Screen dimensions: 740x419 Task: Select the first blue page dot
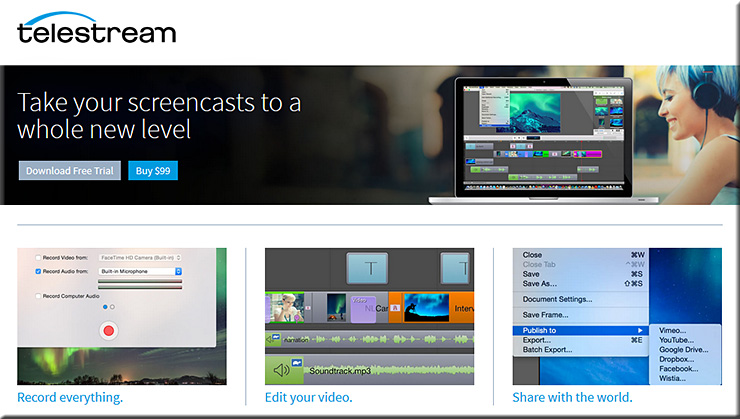click(x=105, y=307)
